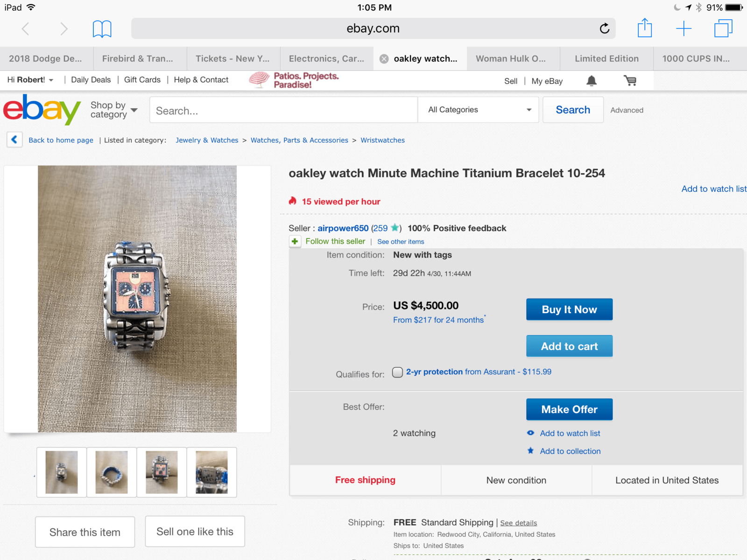Open Safari bookmarks book icon
Screen dimensions: 747x560
click(102, 29)
